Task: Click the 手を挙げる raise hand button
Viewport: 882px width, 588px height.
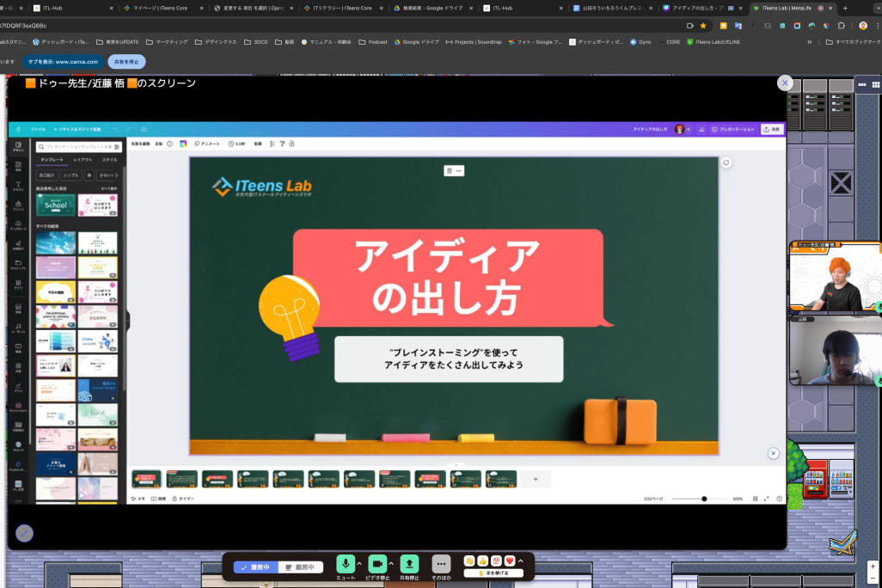Action: 493,573
